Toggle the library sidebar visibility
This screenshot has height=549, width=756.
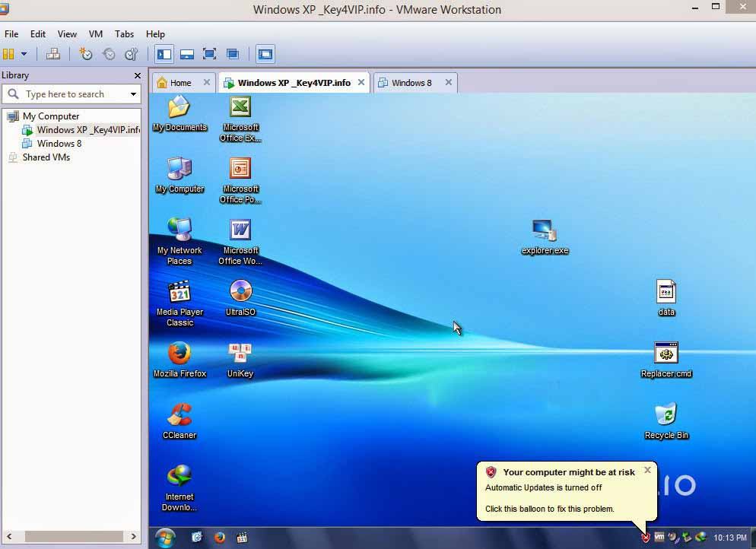(x=164, y=54)
